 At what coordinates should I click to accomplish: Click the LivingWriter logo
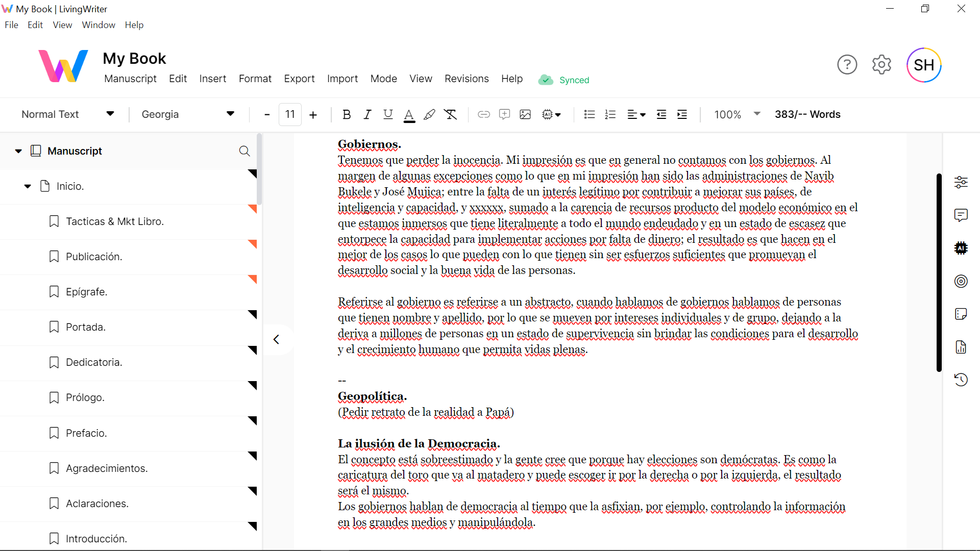click(63, 66)
